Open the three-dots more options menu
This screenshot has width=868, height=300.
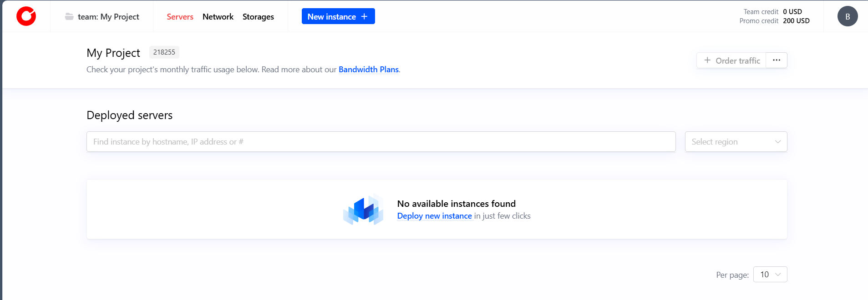point(776,60)
